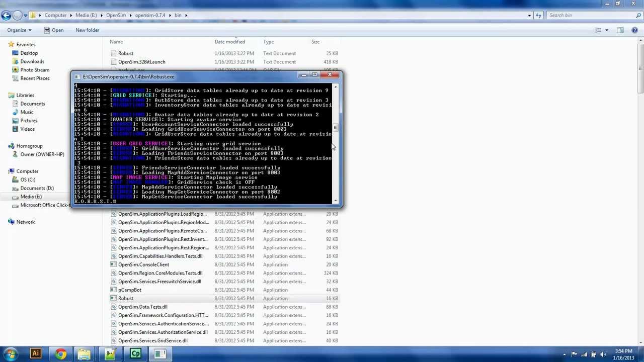Click the Windows Start button
644x362 pixels.
click(11, 354)
